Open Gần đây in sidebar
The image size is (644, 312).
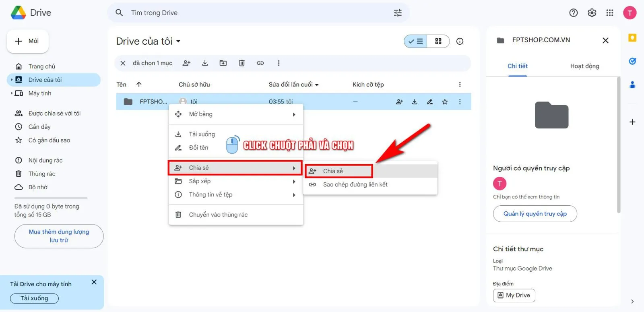pos(54,127)
